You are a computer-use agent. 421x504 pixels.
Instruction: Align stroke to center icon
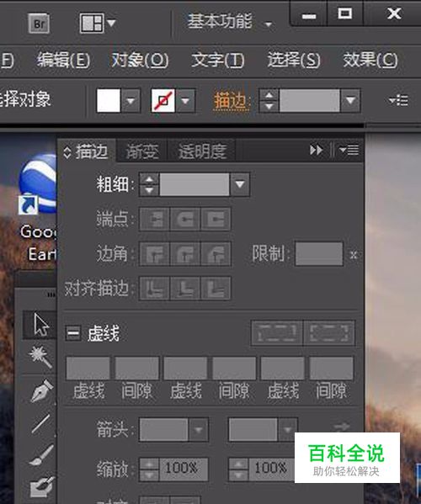[155, 289]
